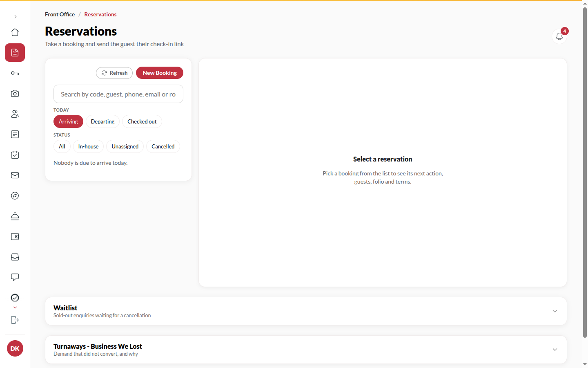The image size is (588, 368).
Task: Click the logout icon in sidebar
Action: click(x=15, y=320)
